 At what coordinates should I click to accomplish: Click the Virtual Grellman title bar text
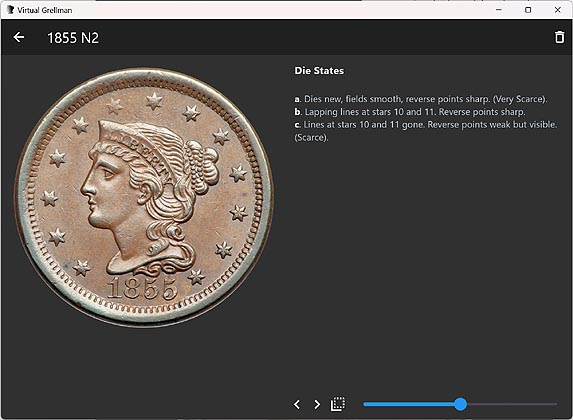click(x=45, y=10)
